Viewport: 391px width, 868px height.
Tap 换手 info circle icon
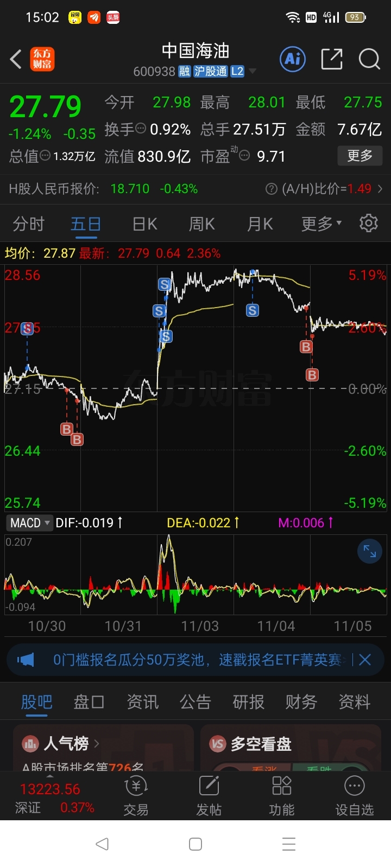[x=141, y=129]
